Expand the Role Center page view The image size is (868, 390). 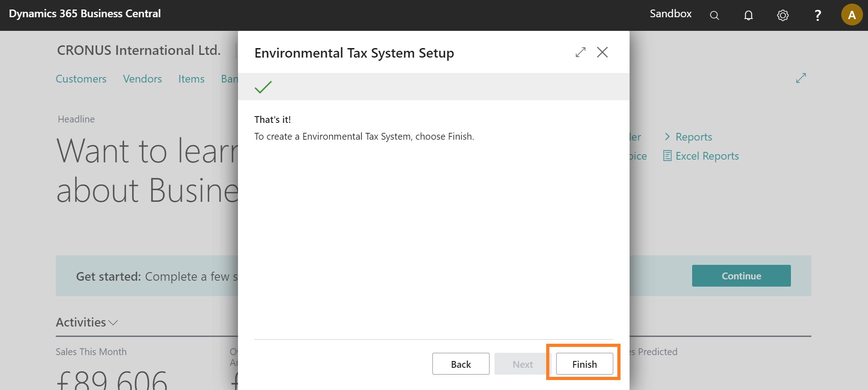(801, 78)
